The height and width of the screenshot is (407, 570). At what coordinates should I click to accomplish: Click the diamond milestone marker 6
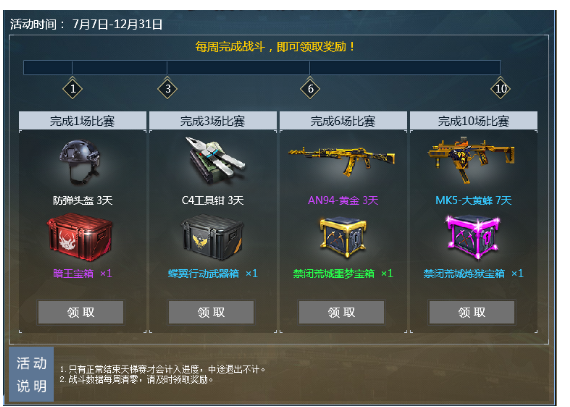pyautogui.click(x=310, y=89)
